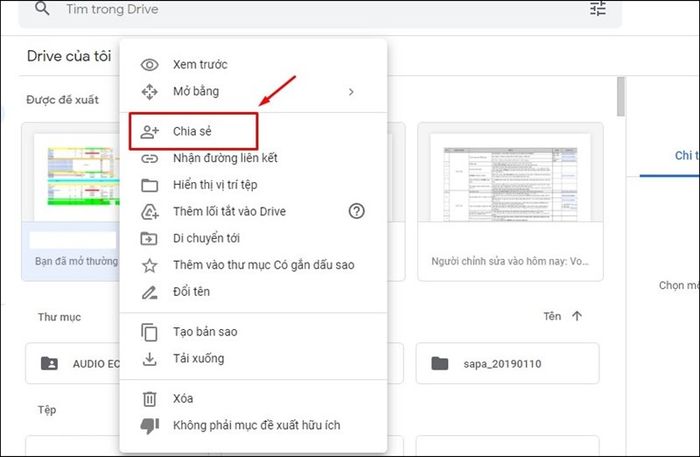Open the sapa_20190110 folder
Image resolution: width=700 pixels, height=457 pixels.
coord(508,363)
